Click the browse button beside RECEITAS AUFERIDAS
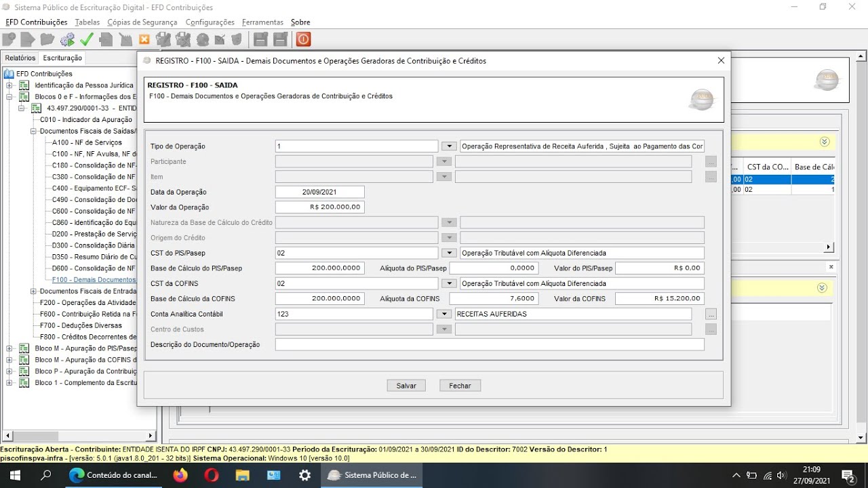The height and width of the screenshot is (488, 868). pos(711,314)
